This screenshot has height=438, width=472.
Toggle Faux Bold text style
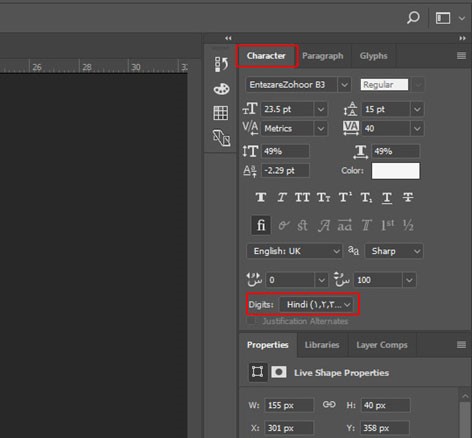(261, 197)
